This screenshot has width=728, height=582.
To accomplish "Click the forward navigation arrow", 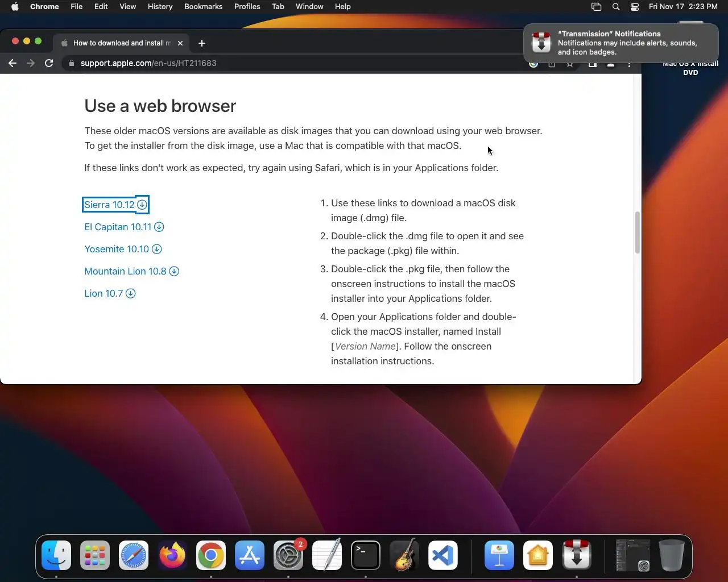I will pyautogui.click(x=31, y=63).
